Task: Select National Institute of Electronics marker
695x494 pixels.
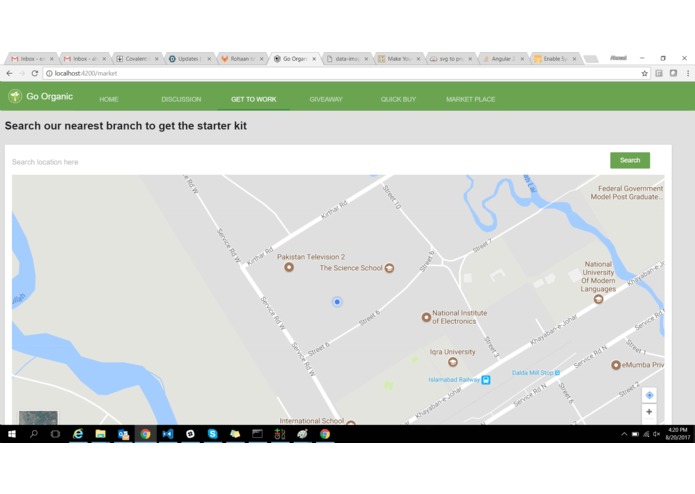Action: (x=426, y=317)
